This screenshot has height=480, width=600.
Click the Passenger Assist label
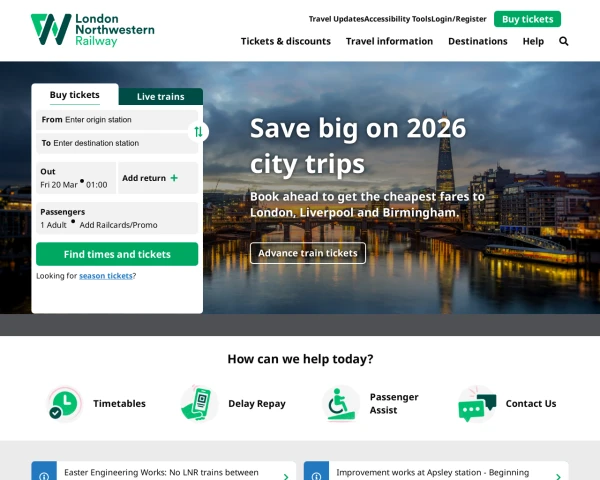pos(394,403)
